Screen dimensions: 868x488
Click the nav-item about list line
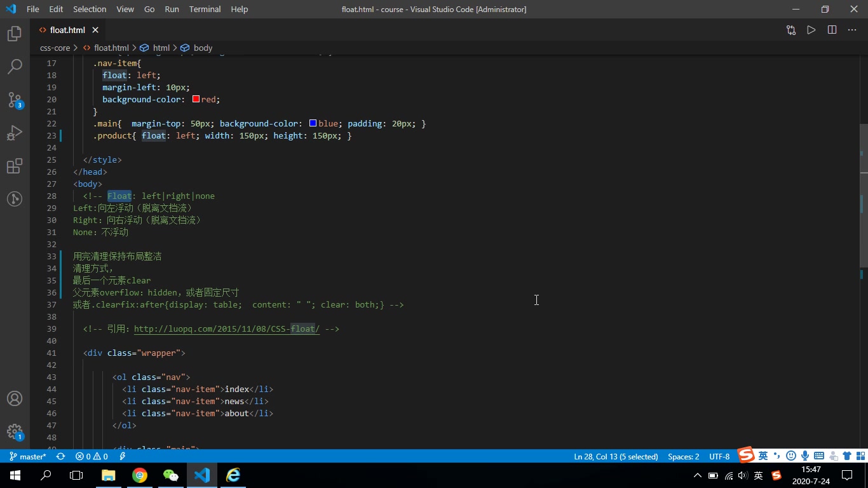coord(198,413)
